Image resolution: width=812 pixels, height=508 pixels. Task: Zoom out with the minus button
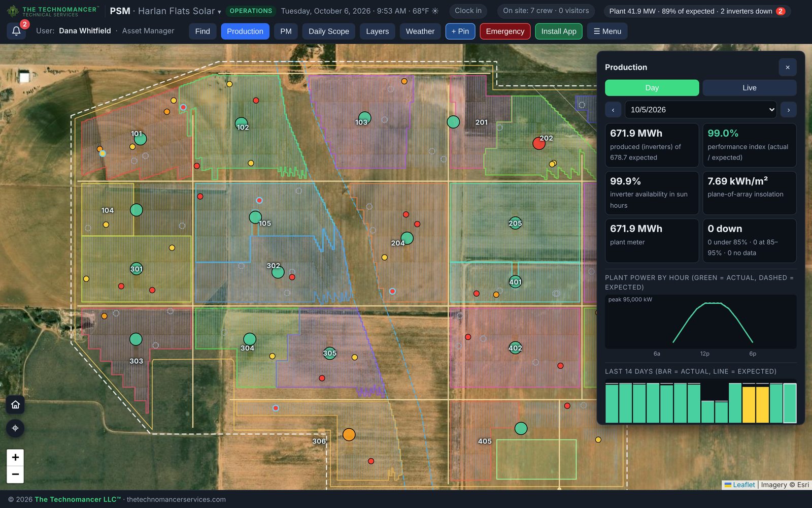click(x=15, y=474)
